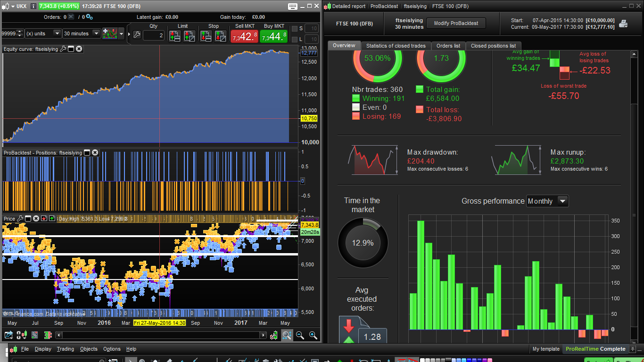Screen dimensions: 644x362
Task: Open the indicators and trading systems icon
Action: (110, 34)
